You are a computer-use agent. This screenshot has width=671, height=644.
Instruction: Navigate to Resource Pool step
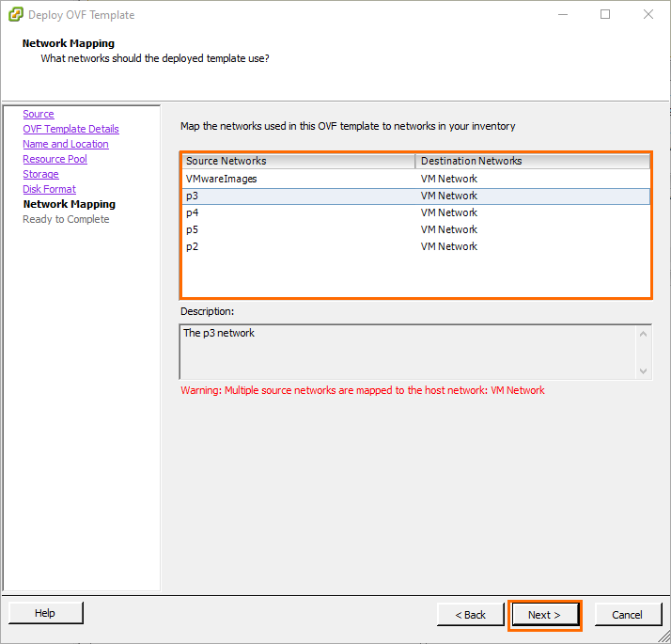point(55,159)
